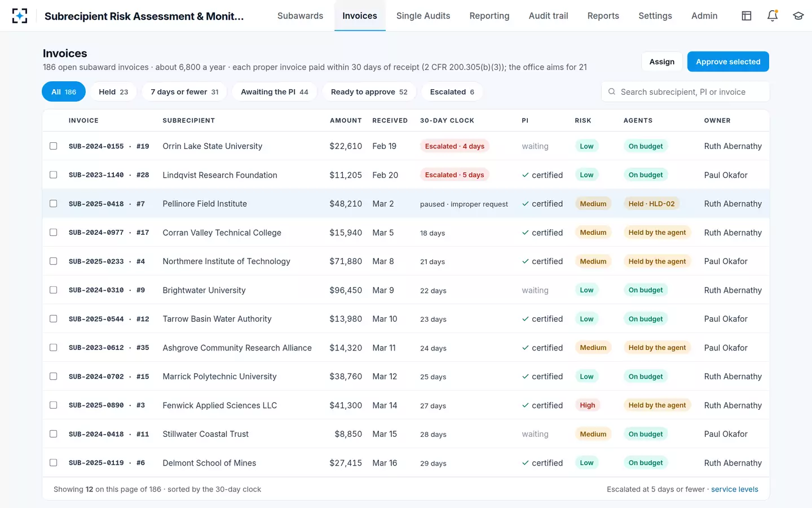Click waiting PI status for Stillwater

tap(535, 434)
